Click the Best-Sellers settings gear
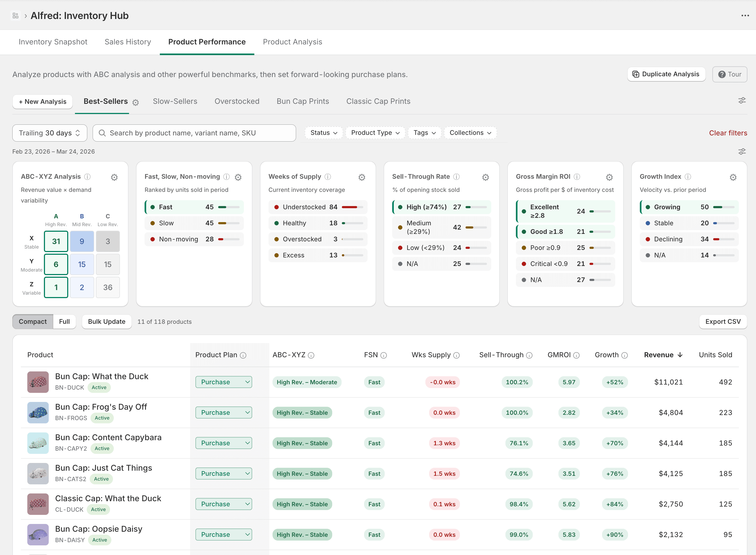This screenshot has height=555, width=756. tap(135, 102)
